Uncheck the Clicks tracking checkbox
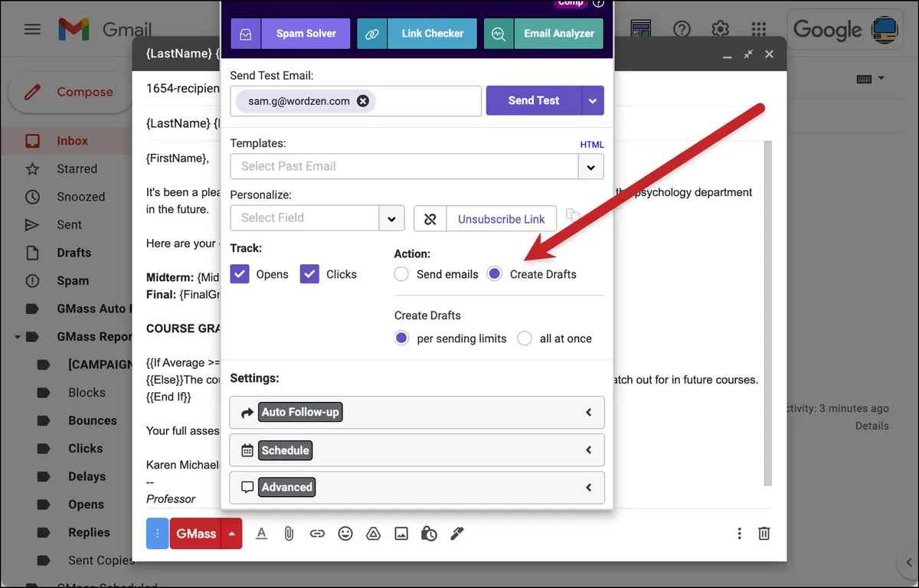The image size is (919, 588). tap(309, 274)
